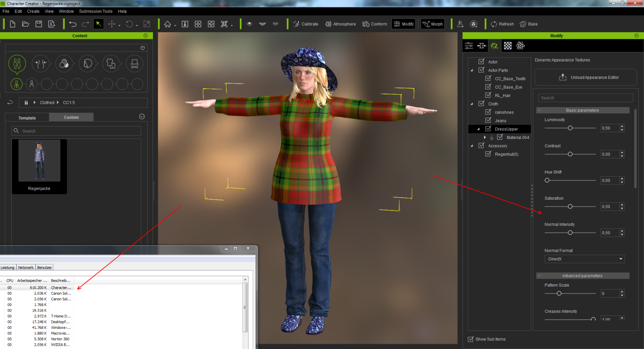644x349 pixels.
Task: Toggle the CC_Base_Eye checkbox
Action: (488, 87)
